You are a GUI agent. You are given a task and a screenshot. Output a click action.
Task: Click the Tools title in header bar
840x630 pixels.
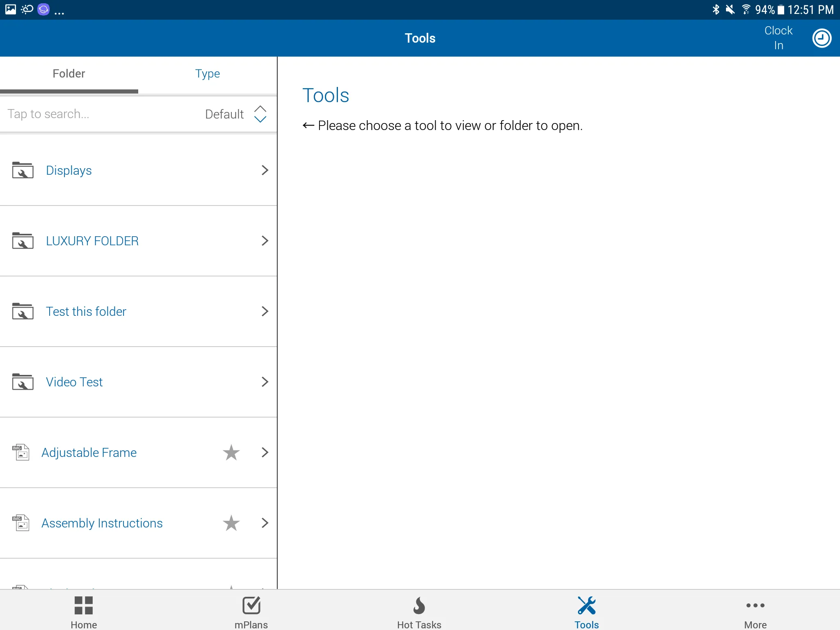420,38
